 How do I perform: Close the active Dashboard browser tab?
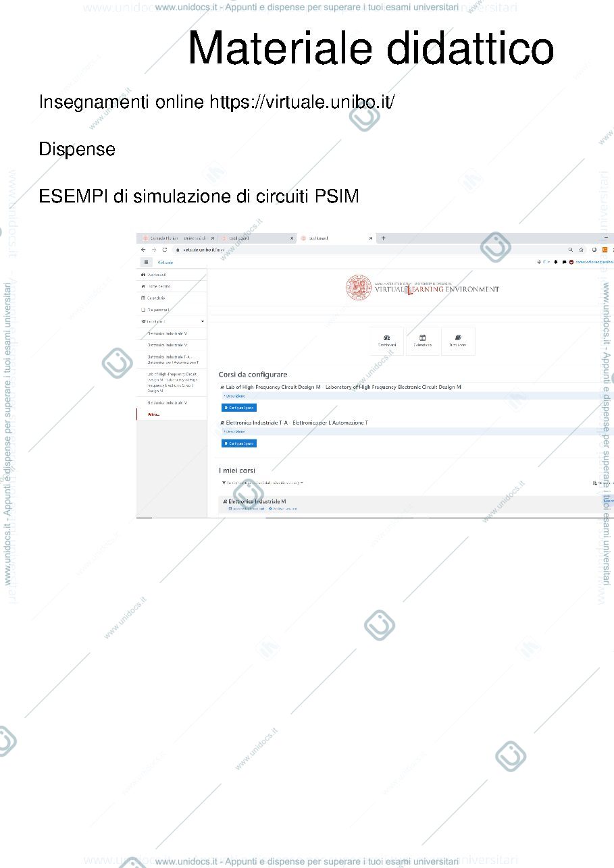coord(371,238)
